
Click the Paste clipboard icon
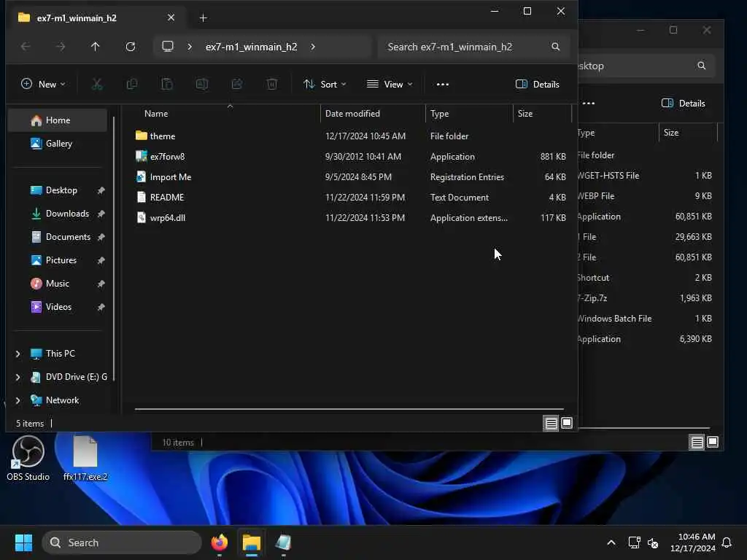(167, 85)
